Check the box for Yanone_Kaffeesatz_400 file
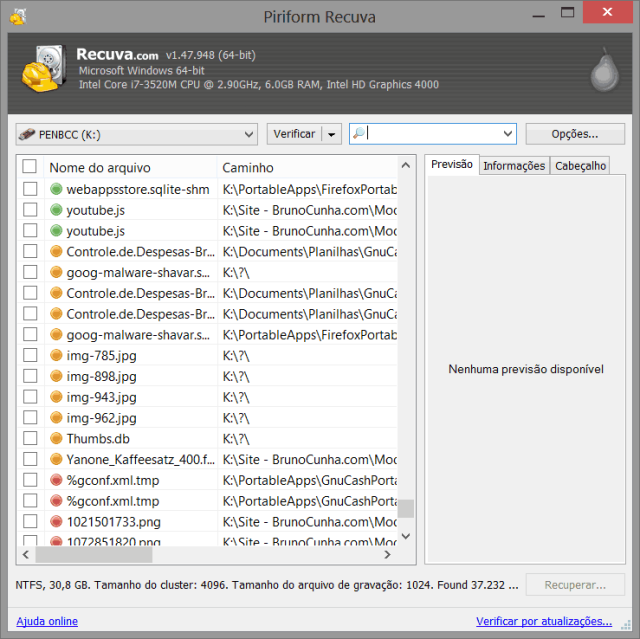This screenshot has height=639, width=640. (x=30, y=459)
